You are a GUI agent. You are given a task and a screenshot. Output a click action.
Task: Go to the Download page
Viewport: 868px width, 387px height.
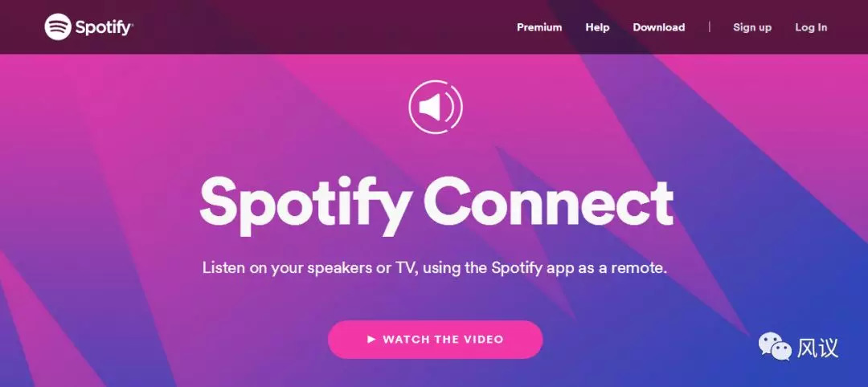pos(659,27)
